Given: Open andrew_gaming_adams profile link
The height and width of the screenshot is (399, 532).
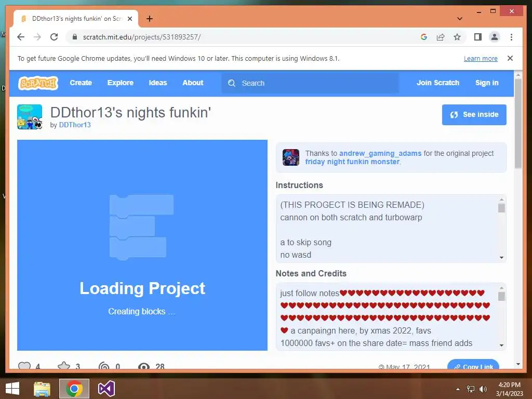Looking at the screenshot, I should click(380, 153).
